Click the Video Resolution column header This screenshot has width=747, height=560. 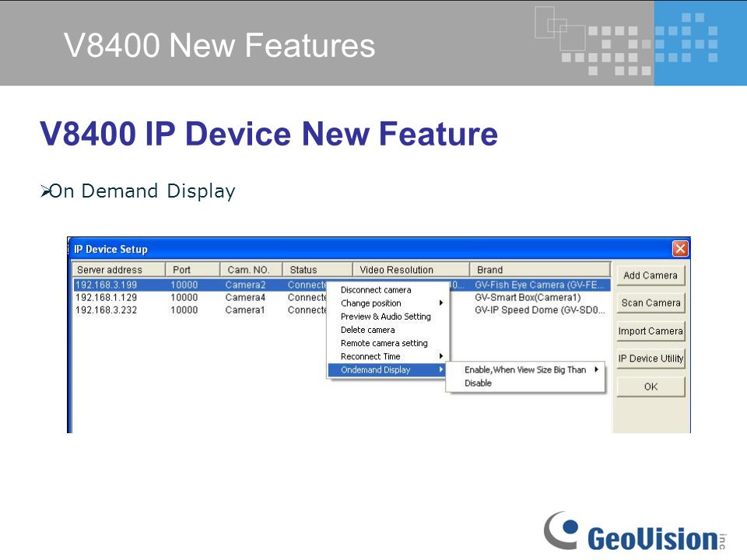click(x=411, y=270)
